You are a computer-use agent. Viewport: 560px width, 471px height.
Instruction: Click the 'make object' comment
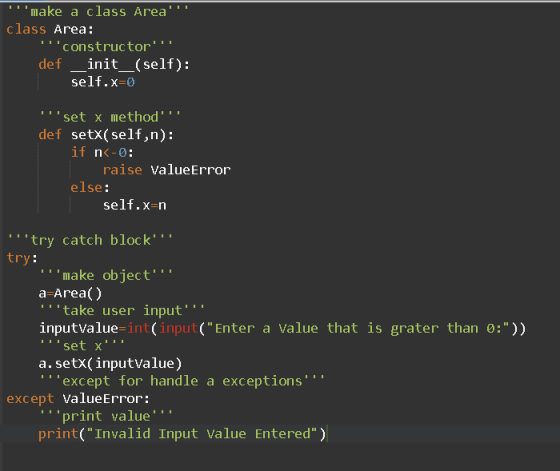point(106,275)
